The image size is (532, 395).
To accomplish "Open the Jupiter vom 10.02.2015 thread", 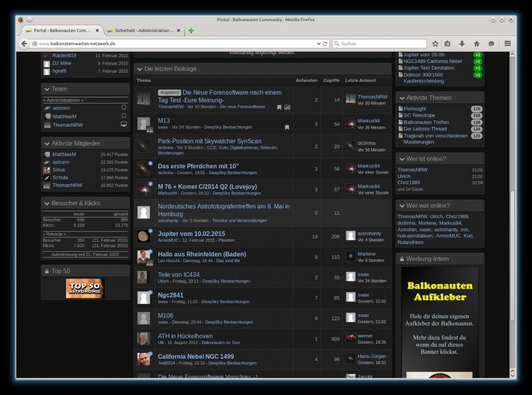I will point(191,234).
